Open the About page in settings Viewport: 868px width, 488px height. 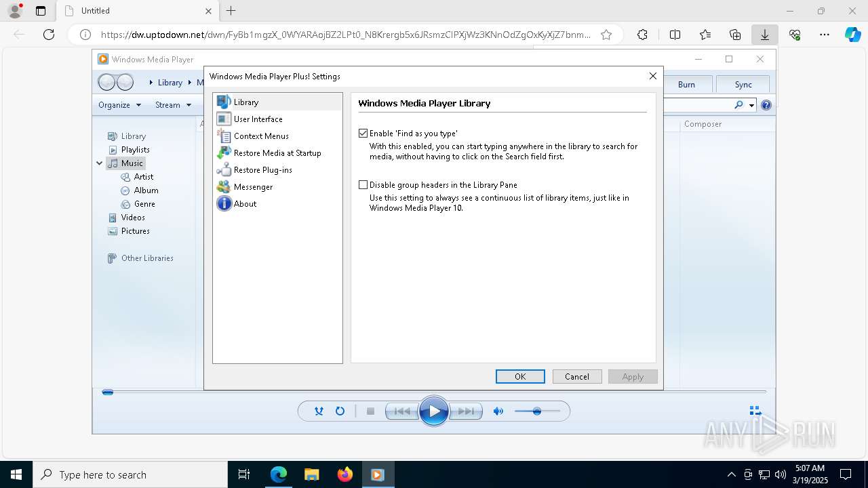[x=245, y=203]
